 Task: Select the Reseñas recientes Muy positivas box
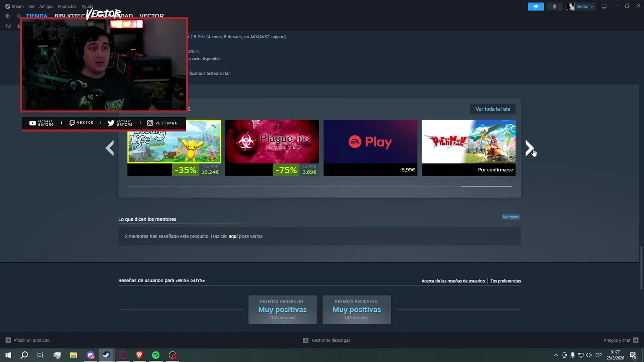click(357, 309)
